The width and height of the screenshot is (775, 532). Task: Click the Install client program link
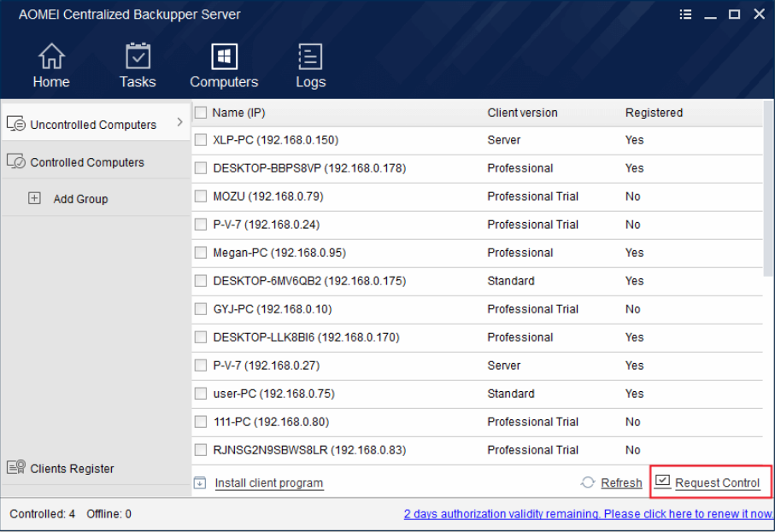[x=269, y=482]
